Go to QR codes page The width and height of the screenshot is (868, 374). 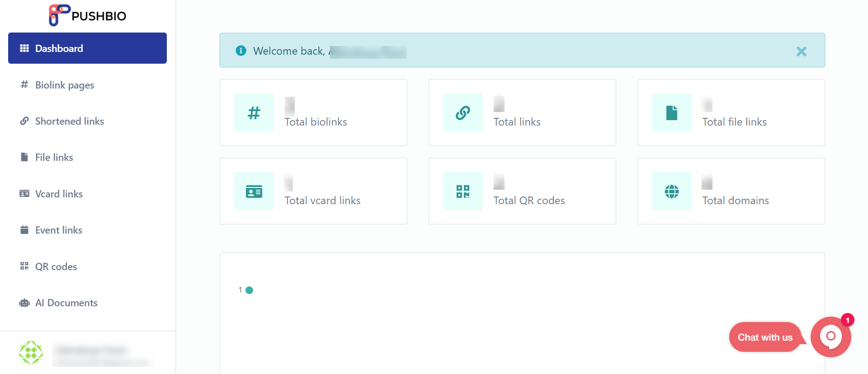pyautogui.click(x=56, y=266)
